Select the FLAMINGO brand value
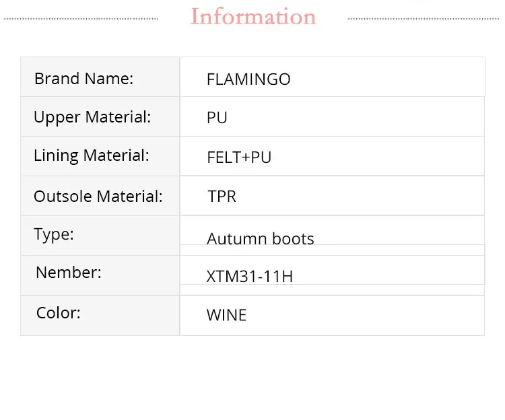 pyautogui.click(x=248, y=79)
